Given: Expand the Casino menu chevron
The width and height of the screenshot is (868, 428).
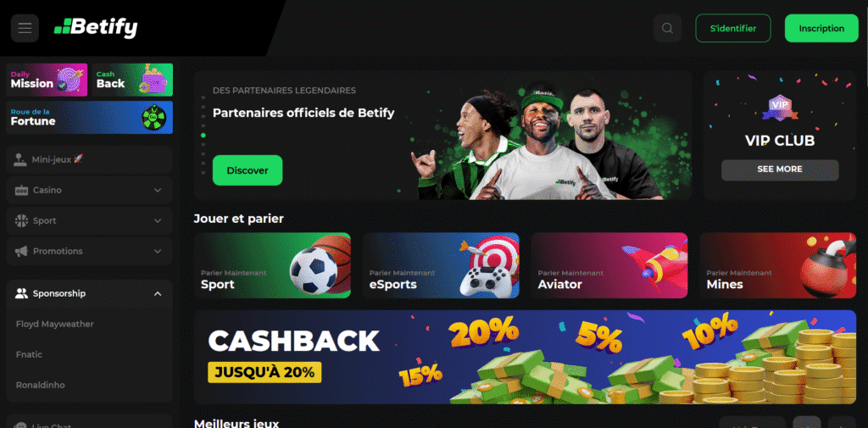Looking at the screenshot, I should coord(158,190).
